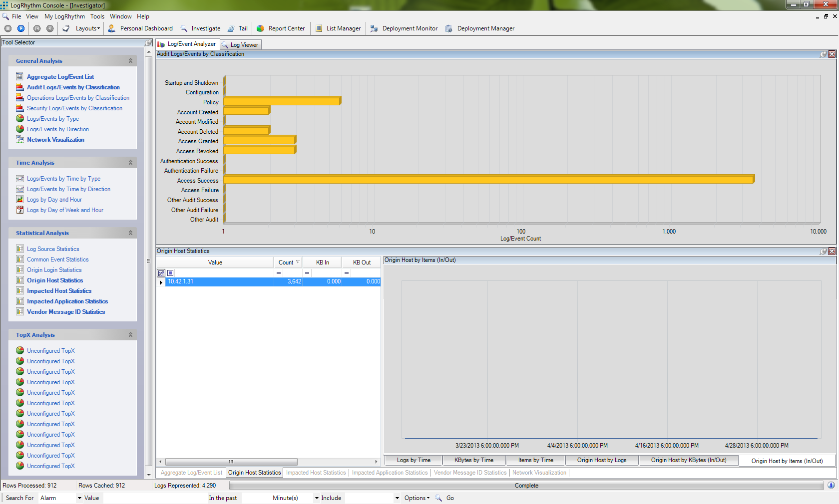This screenshot has width=839, height=504.
Task: Click the Logs by Day and Hour icon
Action: (20, 199)
